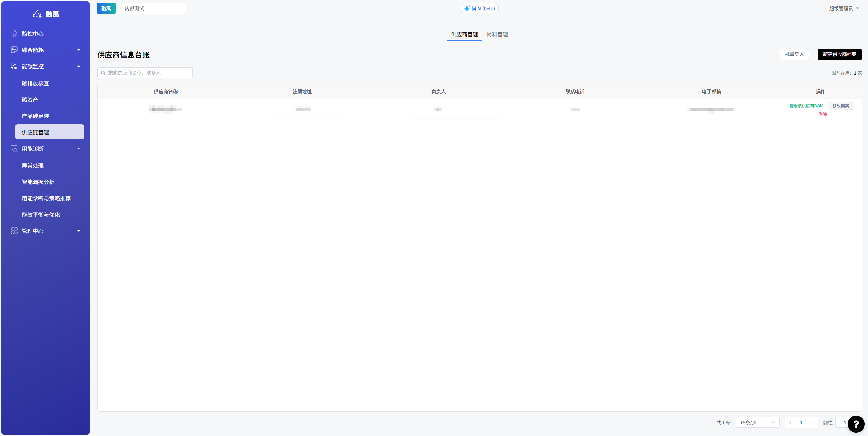Viewport: 868px width, 436px height.
Task: Click the 用能诊断 diagnosis icon
Action: [x=14, y=148]
